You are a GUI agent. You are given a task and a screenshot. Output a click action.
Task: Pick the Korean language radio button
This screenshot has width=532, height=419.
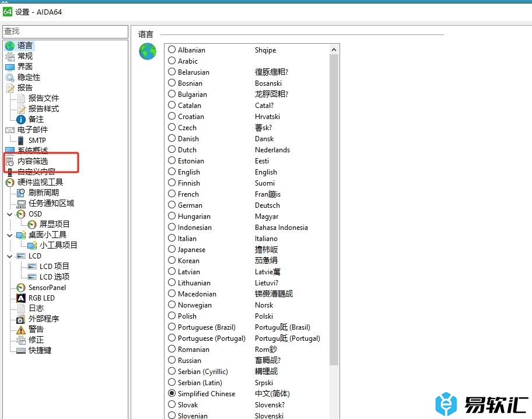tap(172, 260)
